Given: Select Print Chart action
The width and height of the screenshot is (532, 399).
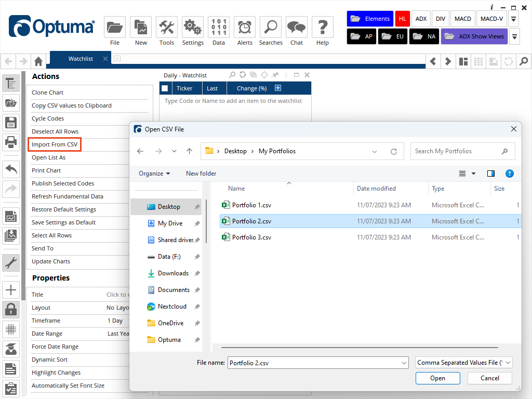Looking at the screenshot, I should tap(46, 170).
